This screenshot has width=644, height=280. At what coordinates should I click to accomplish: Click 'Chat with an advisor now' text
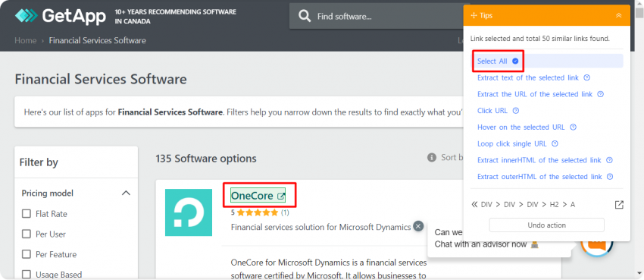pos(480,244)
